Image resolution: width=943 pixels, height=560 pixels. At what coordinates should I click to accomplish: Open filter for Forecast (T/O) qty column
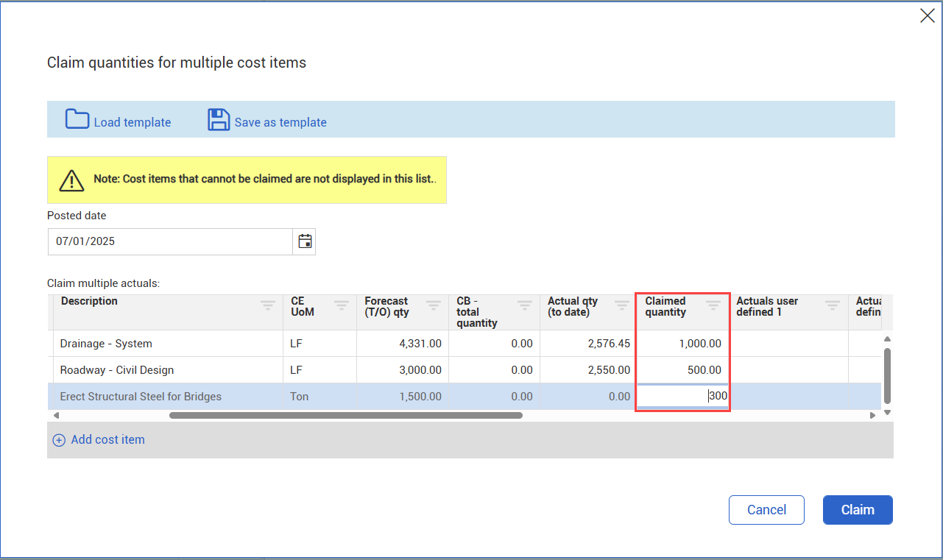pos(433,305)
